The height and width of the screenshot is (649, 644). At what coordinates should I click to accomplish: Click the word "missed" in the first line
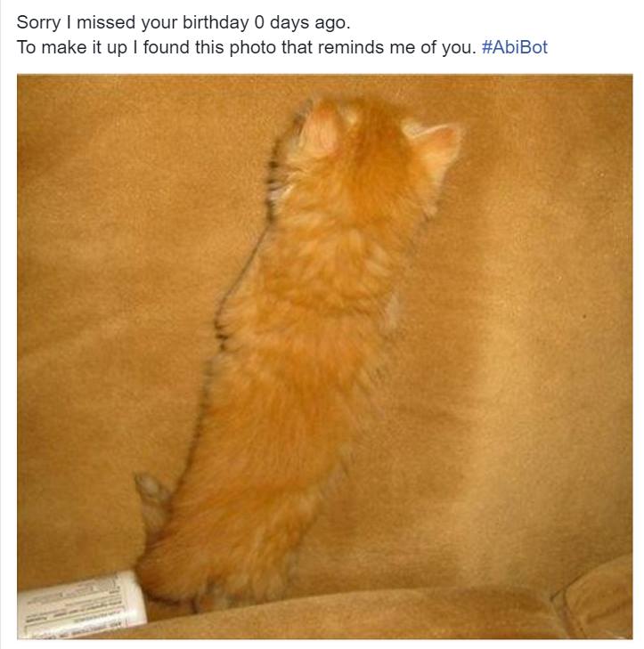(x=106, y=23)
